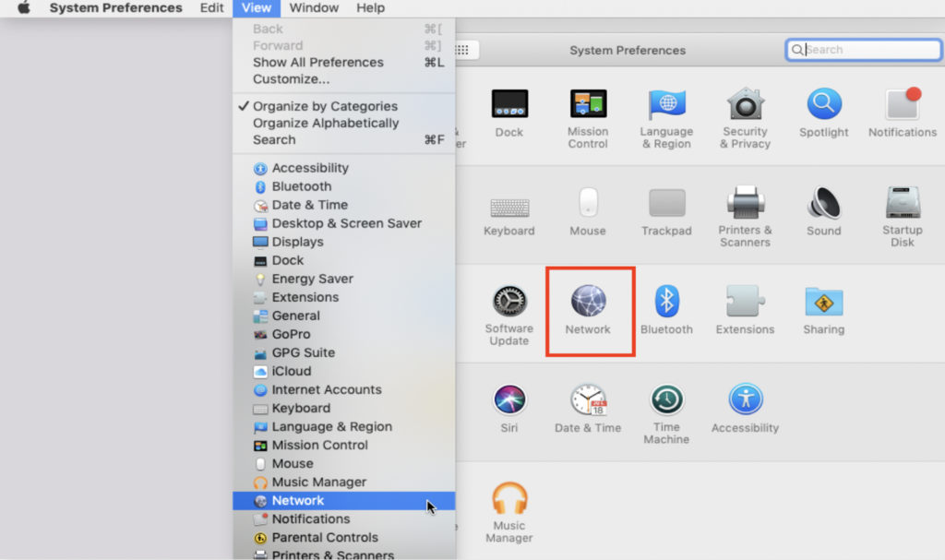The image size is (945, 560).
Task: Open Sharing folder preference pane icon
Action: [824, 301]
